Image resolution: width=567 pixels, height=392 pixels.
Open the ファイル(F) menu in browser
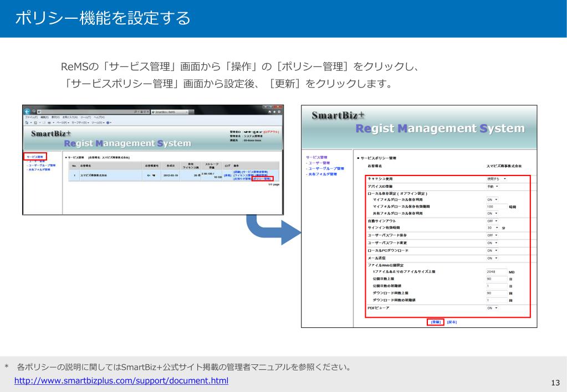coord(32,117)
